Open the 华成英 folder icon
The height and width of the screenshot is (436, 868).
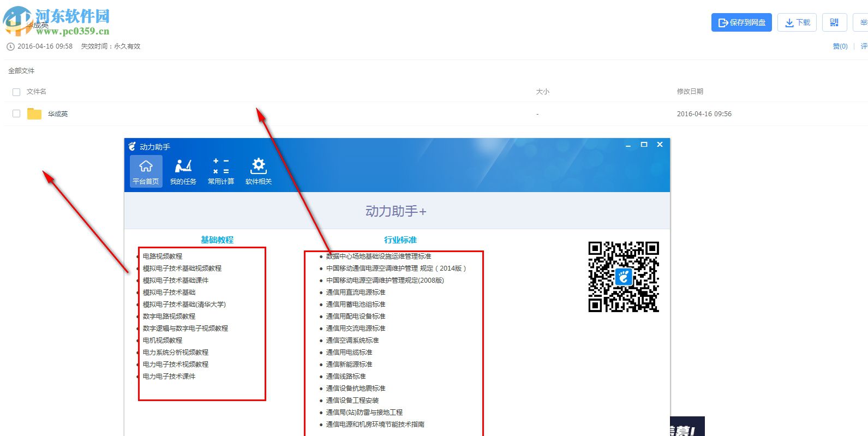pos(34,114)
